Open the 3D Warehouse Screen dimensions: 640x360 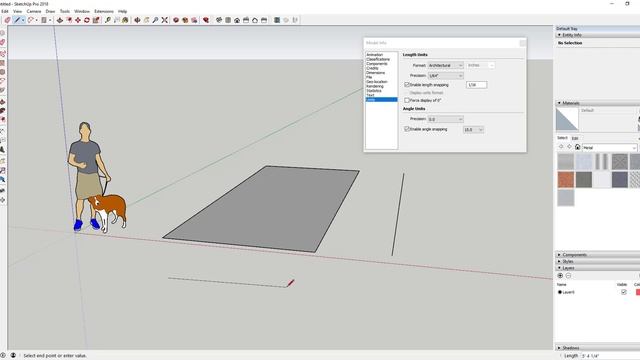coord(176,20)
